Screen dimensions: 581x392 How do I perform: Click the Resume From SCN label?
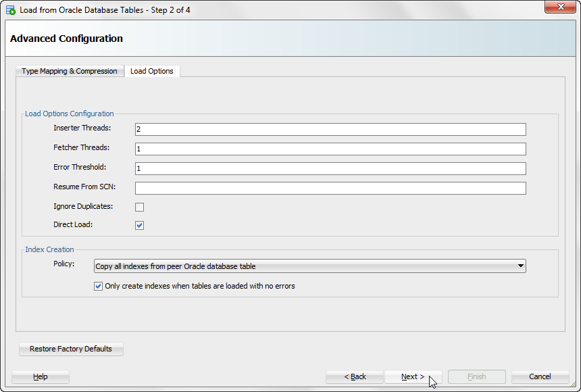(84, 187)
